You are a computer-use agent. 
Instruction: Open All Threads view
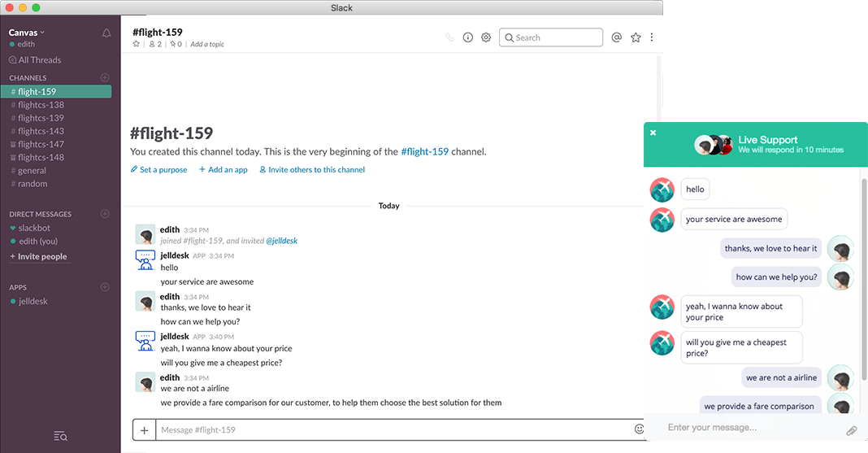tap(35, 60)
